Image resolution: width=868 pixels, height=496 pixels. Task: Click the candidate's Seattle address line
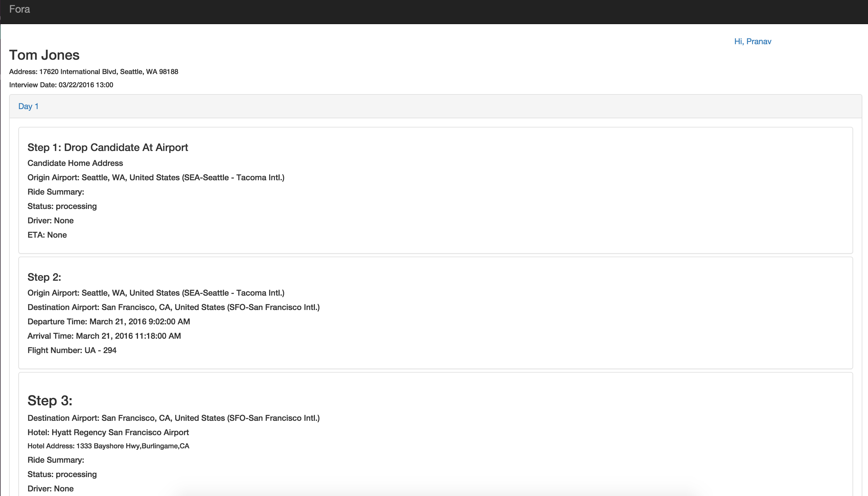pos(94,72)
